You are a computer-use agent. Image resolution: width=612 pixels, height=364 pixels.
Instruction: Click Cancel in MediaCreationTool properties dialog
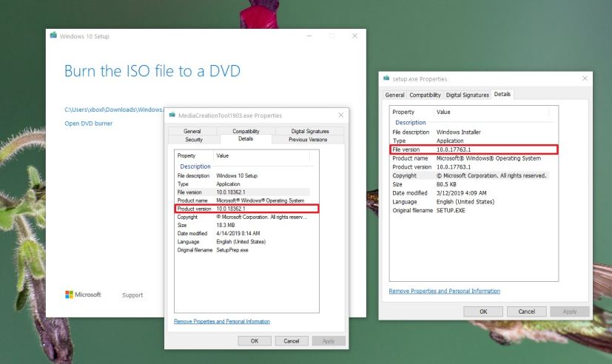[292, 340]
